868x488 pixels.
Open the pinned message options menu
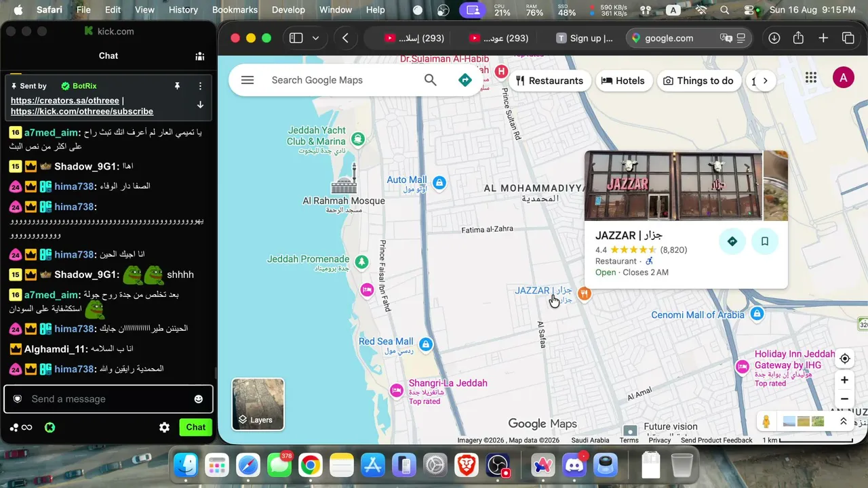click(200, 86)
